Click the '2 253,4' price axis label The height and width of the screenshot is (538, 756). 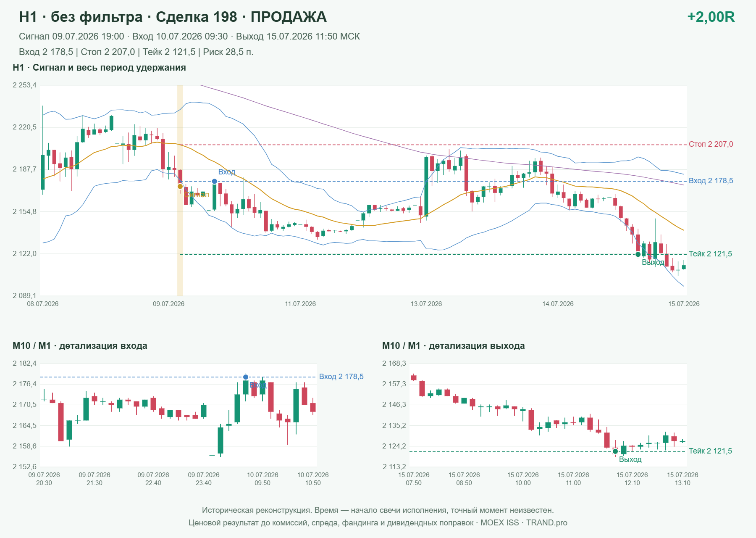point(24,85)
